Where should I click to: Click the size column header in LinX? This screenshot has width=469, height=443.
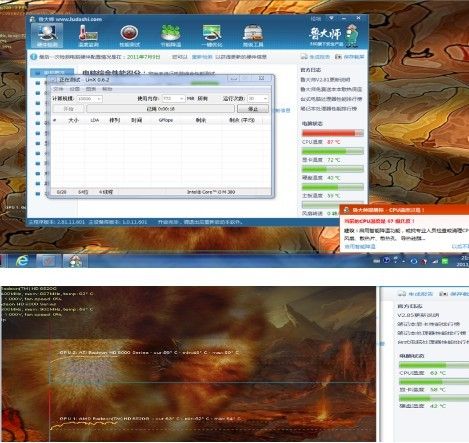[x=73, y=120]
